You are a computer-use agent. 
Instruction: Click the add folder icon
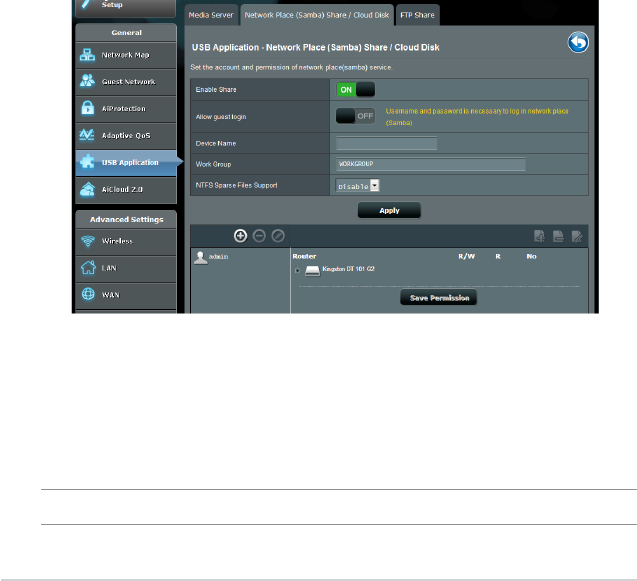pos(539,236)
